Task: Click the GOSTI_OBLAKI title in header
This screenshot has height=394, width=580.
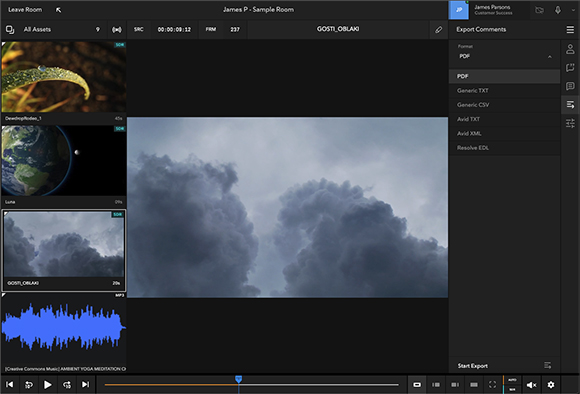Action: 338,29
